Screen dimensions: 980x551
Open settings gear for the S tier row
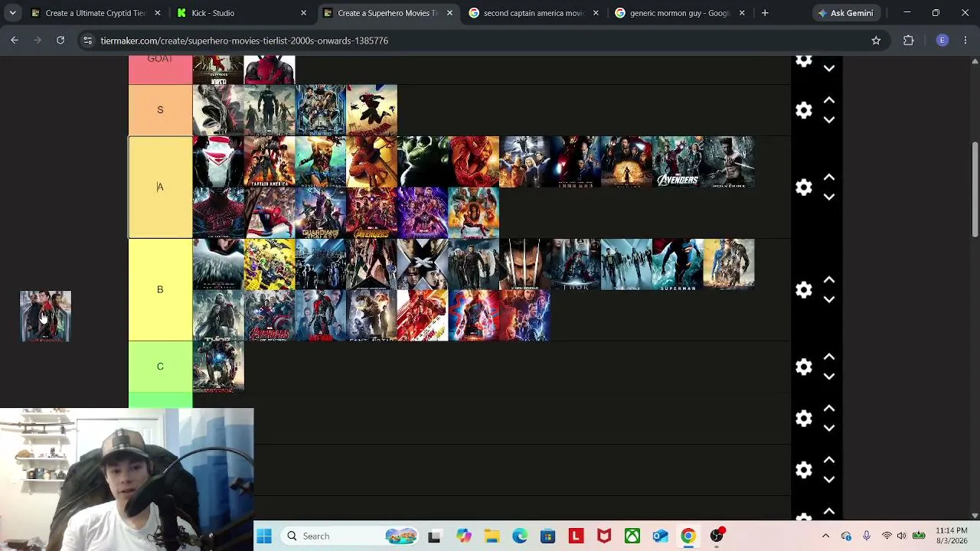coord(803,110)
